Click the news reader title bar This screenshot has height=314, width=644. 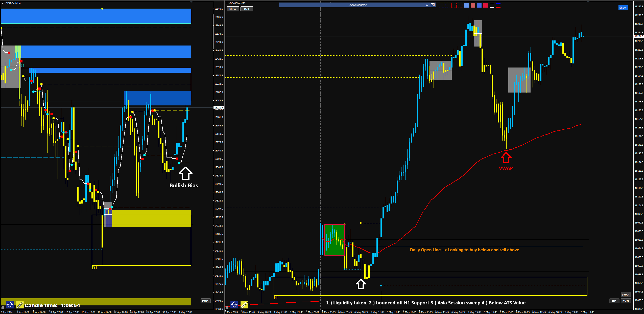(x=357, y=5)
